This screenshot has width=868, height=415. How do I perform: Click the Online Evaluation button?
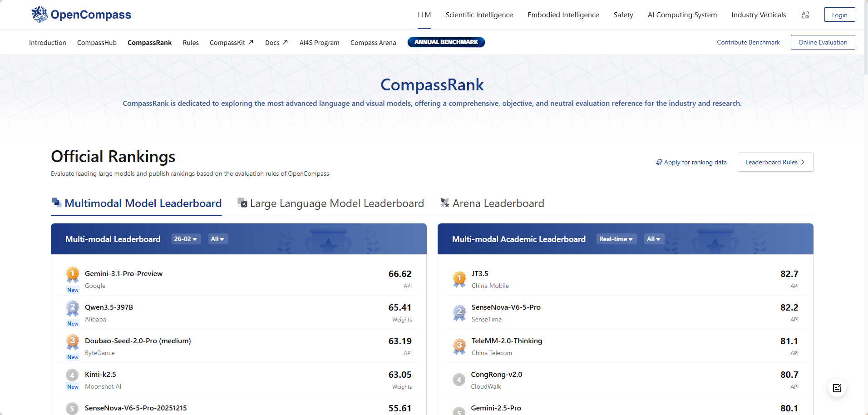tap(823, 42)
